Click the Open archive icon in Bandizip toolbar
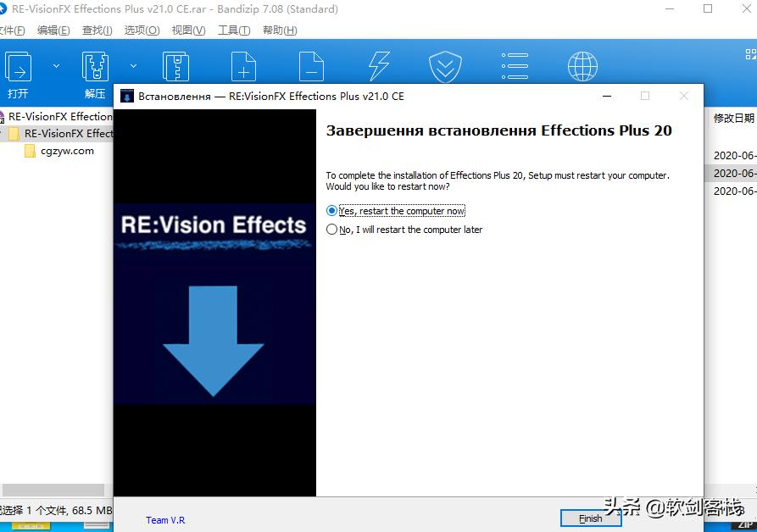This screenshot has height=532, width=757. tap(18, 67)
